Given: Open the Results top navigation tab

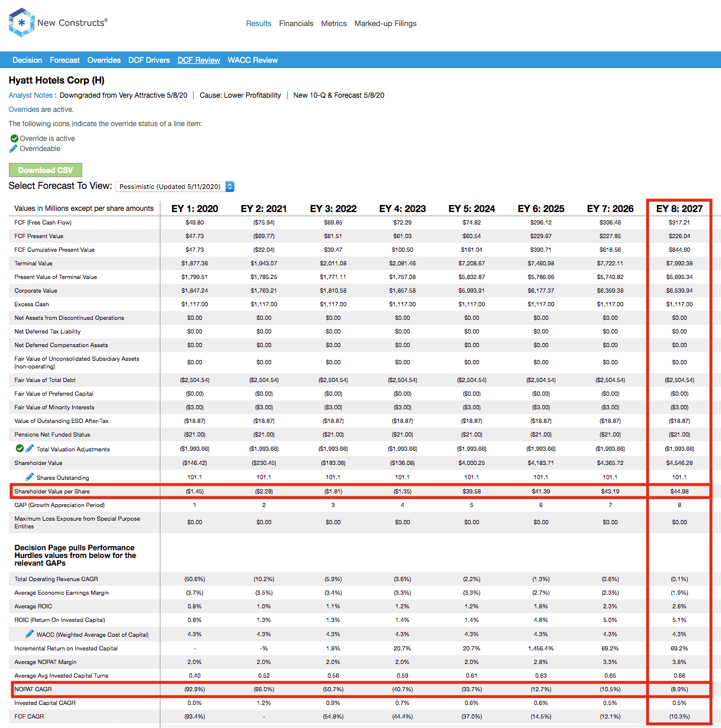Looking at the screenshot, I should click(259, 24).
